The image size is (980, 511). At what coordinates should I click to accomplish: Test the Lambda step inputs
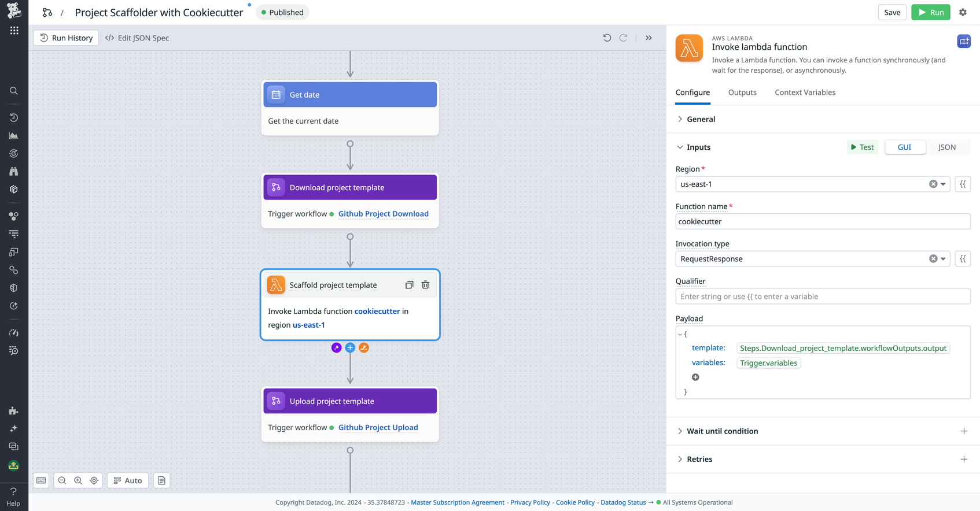[x=863, y=147]
